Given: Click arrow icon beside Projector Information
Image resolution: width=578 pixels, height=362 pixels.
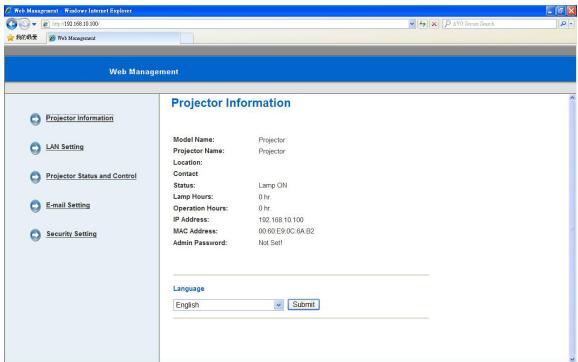Looking at the screenshot, I should pos(35,119).
